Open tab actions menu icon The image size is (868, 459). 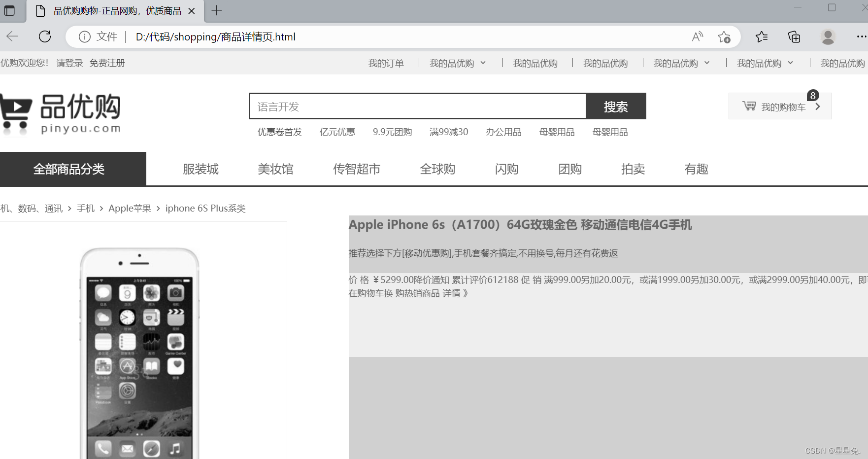coord(9,10)
